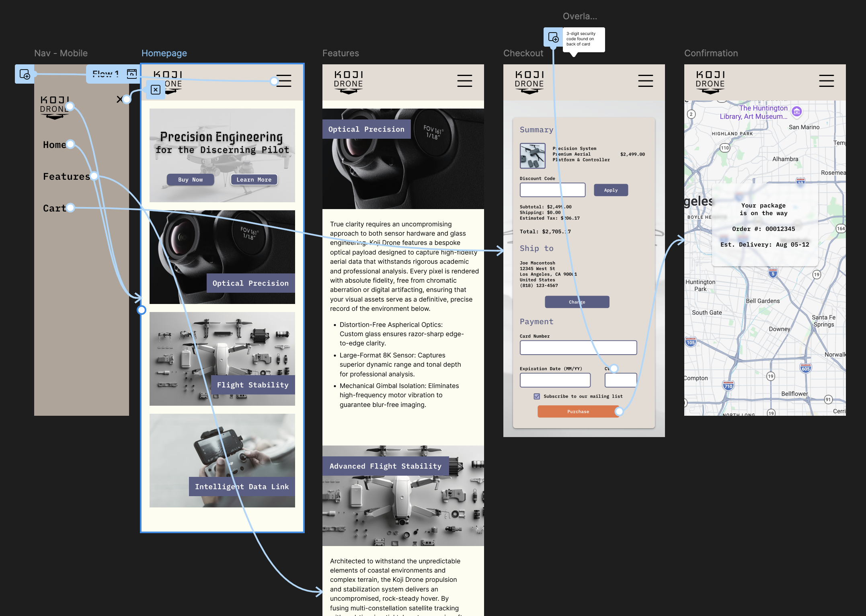The height and width of the screenshot is (616, 866).
Task: Open the hamburger menu in the Features frame
Action: pyautogui.click(x=464, y=81)
